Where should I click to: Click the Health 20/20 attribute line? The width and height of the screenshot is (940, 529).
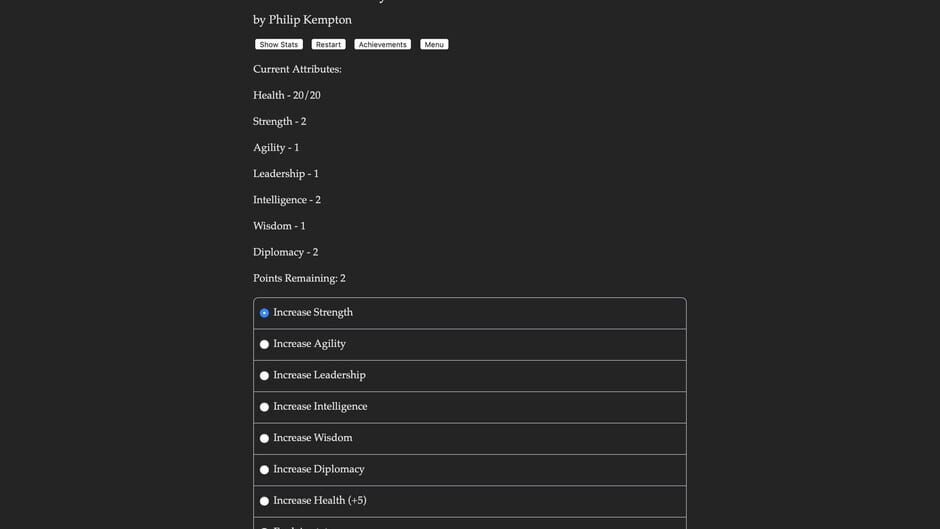(287, 96)
